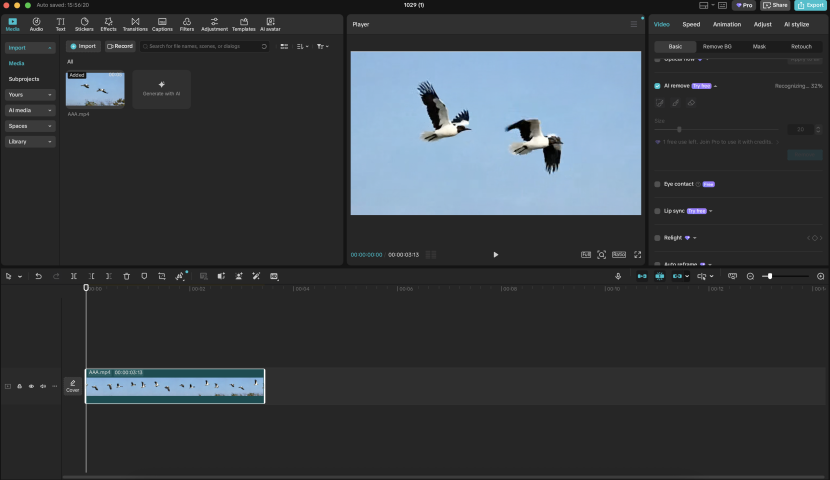Screen dimensions: 830x480
Task: Open the Captions panel
Action: [162, 24]
